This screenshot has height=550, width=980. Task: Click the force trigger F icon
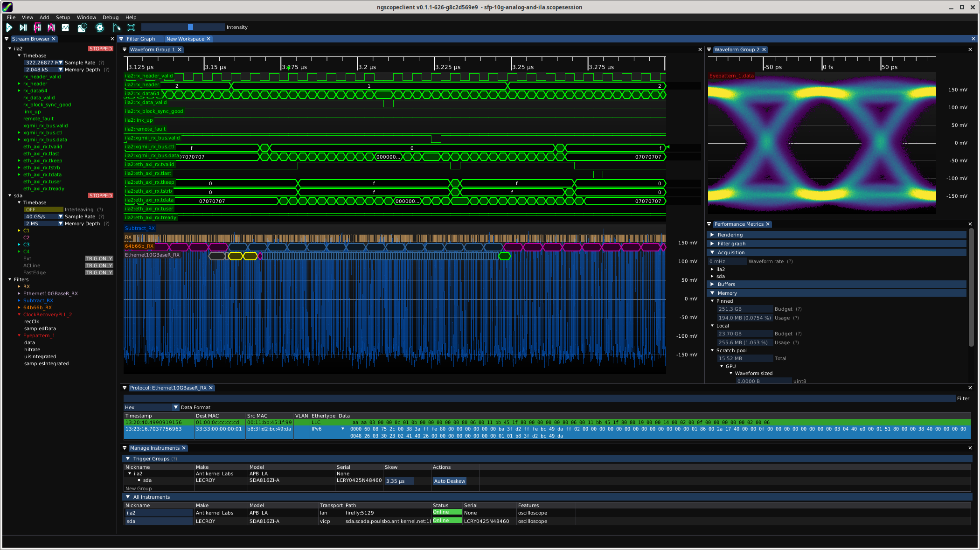[x=37, y=28]
